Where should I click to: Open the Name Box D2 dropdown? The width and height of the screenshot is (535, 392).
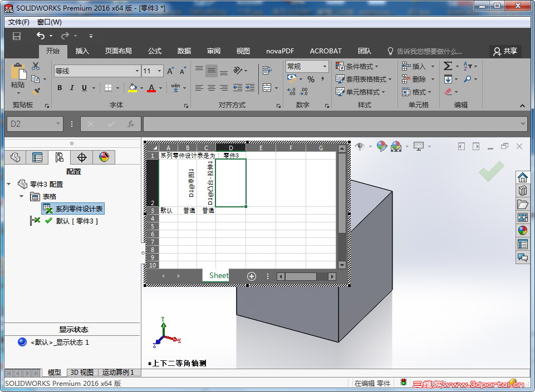tap(58, 124)
